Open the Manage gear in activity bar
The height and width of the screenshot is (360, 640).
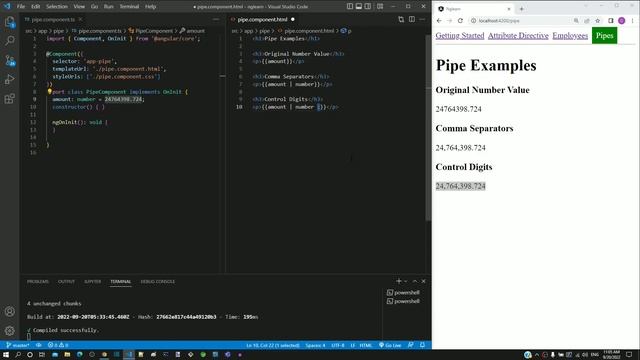(x=9, y=331)
